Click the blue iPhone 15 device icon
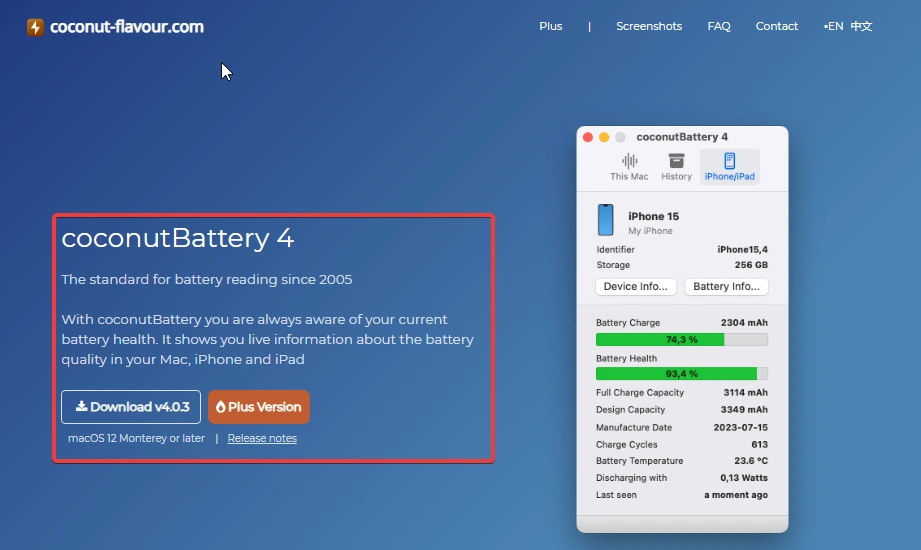 (x=606, y=220)
